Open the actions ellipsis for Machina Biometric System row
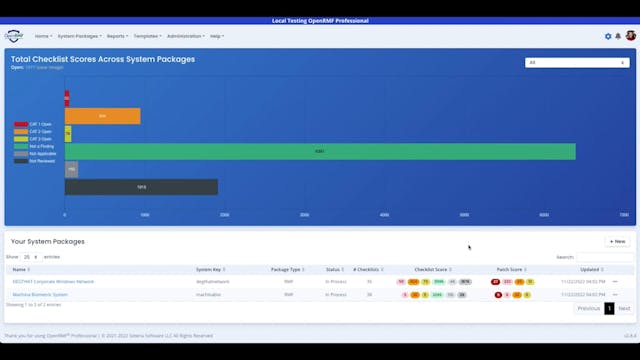Screen dimensions: 640x360 [x=615, y=295]
